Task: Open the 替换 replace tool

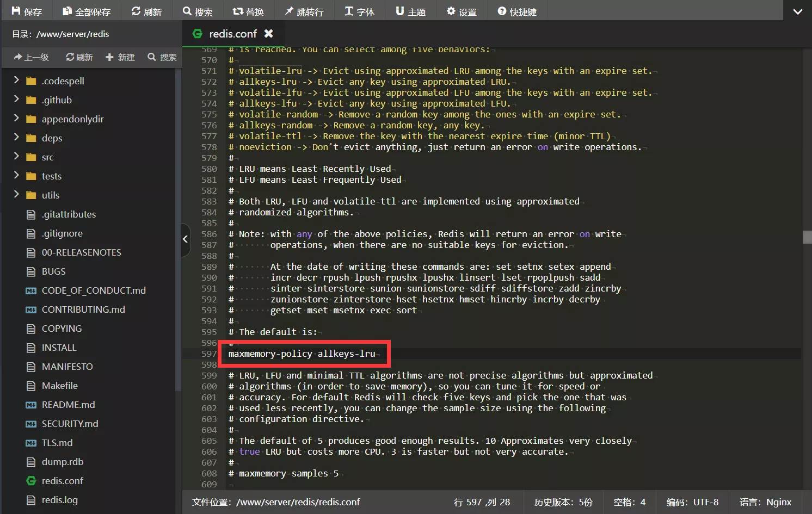Action: point(249,10)
